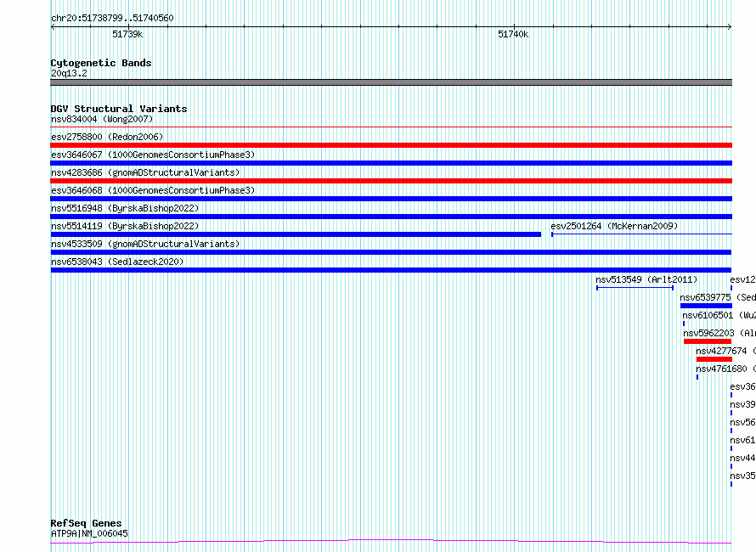Click the magenta ATP9A gene line
This screenshot has width=756, height=552.
[x=391, y=542]
